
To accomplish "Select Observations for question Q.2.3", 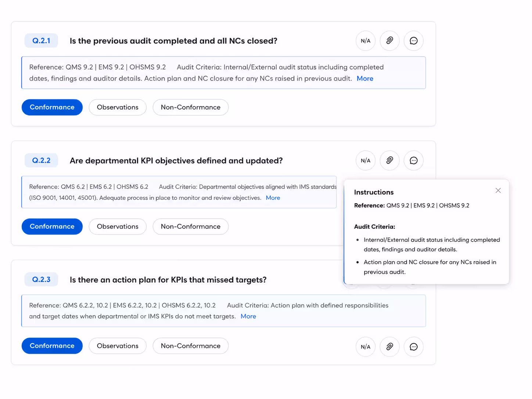I will pos(118,346).
